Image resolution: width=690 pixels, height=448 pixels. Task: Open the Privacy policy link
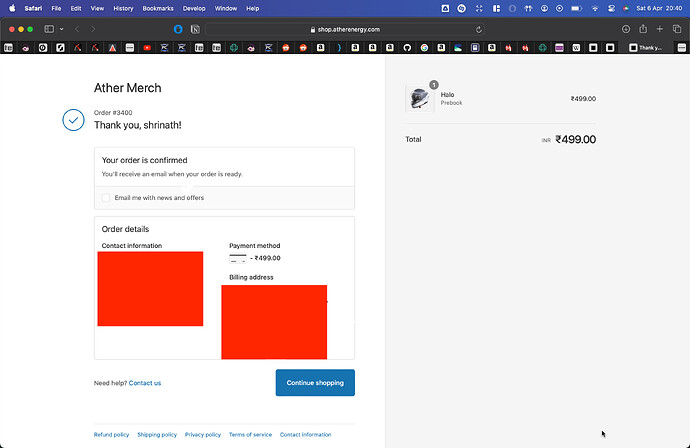[203, 434]
